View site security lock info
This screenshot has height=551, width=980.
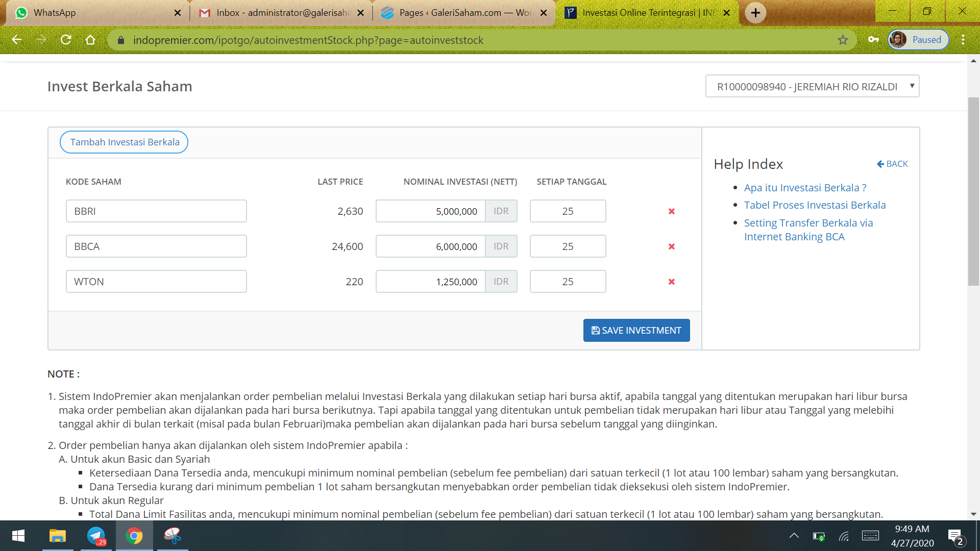tap(121, 40)
